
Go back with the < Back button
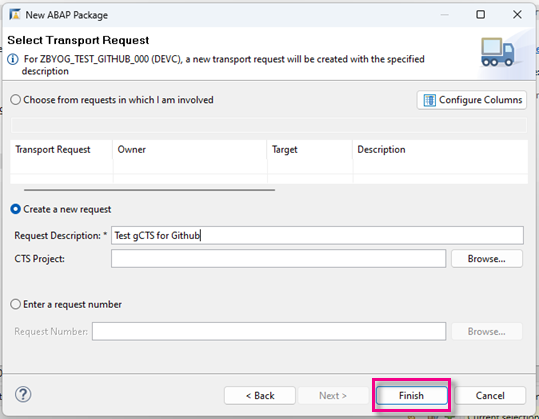pyautogui.click(x=260, y=396)
